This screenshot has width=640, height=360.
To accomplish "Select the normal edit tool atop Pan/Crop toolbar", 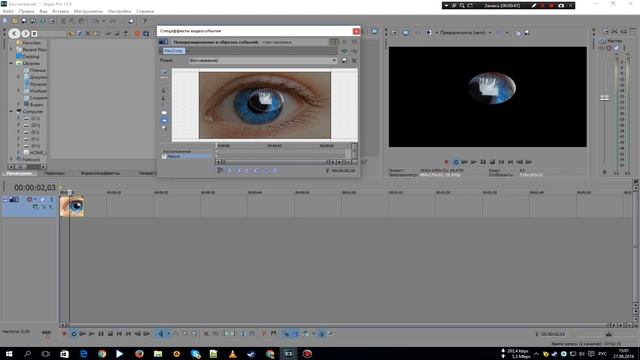I will (x=164, y=73).
